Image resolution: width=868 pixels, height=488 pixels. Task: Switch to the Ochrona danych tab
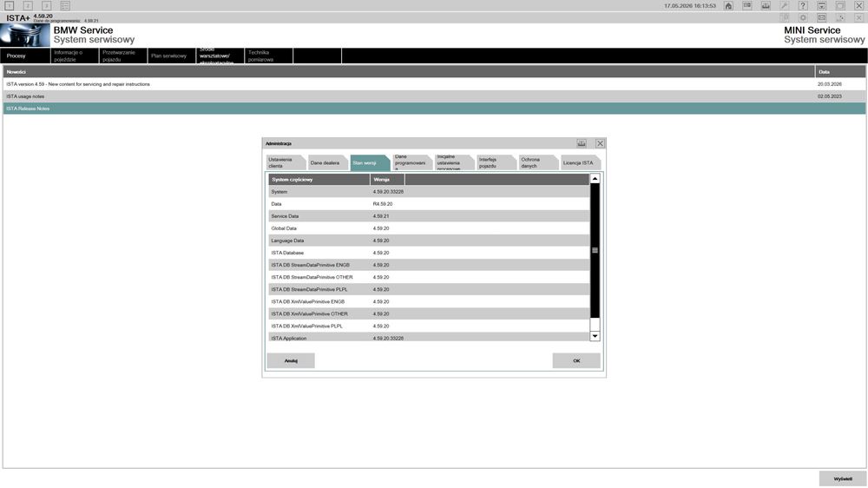(537, 163)
